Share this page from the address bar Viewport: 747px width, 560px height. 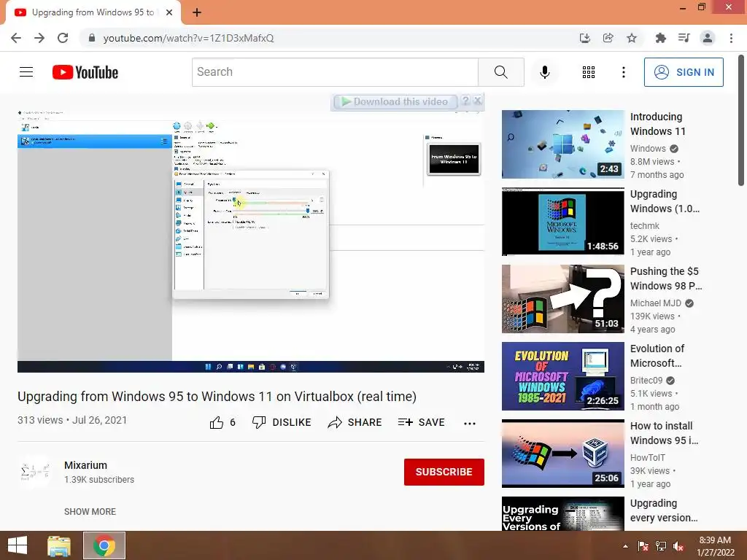[608, 38]
